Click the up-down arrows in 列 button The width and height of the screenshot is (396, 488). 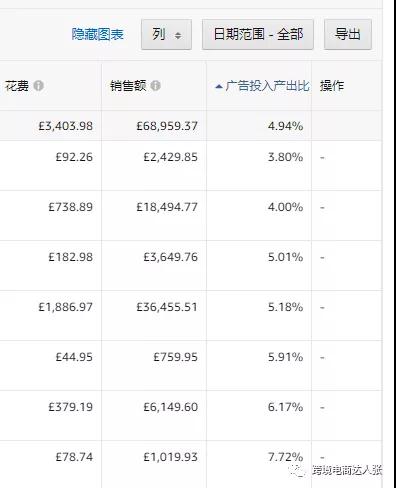pyautogui.click(x=178, y=35)
